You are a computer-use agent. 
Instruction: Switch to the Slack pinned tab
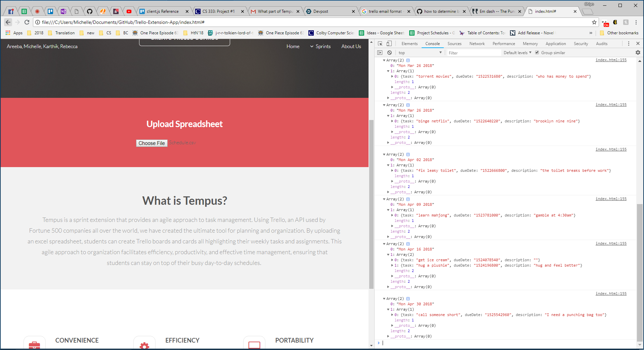116,11
